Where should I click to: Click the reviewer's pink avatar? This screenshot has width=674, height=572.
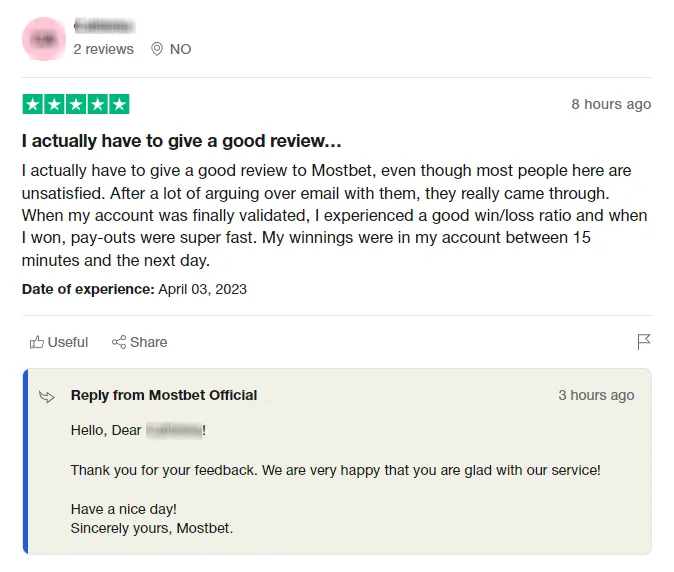click(x=42, y=37)
